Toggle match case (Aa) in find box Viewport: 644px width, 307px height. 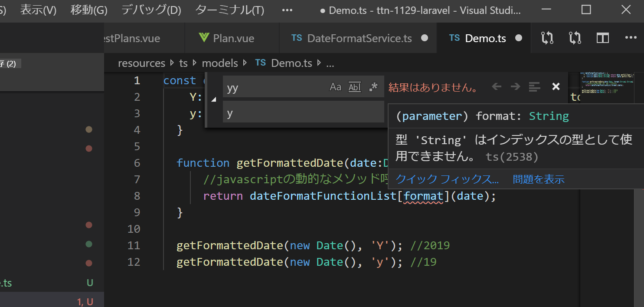pyautogui.click(x=336, y=87)
